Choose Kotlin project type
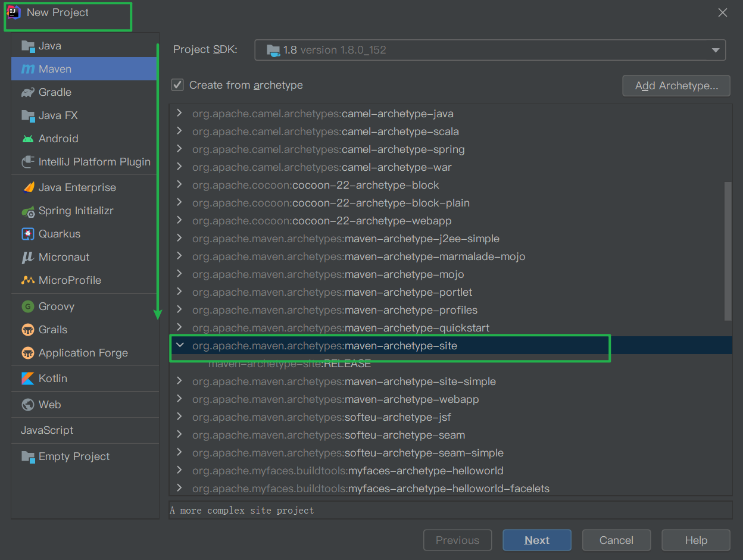Viewport: 743px width, 560px height. pos(84,378)
